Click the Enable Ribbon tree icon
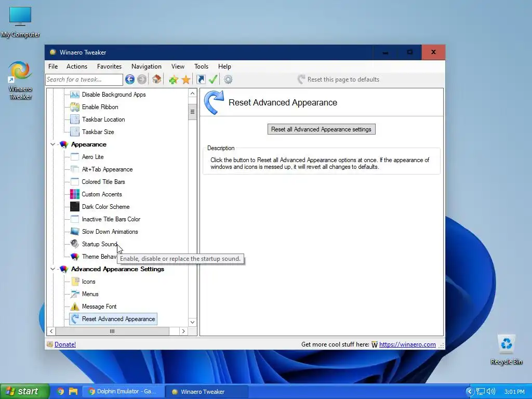Screen dimensions: 532x399 75,107
